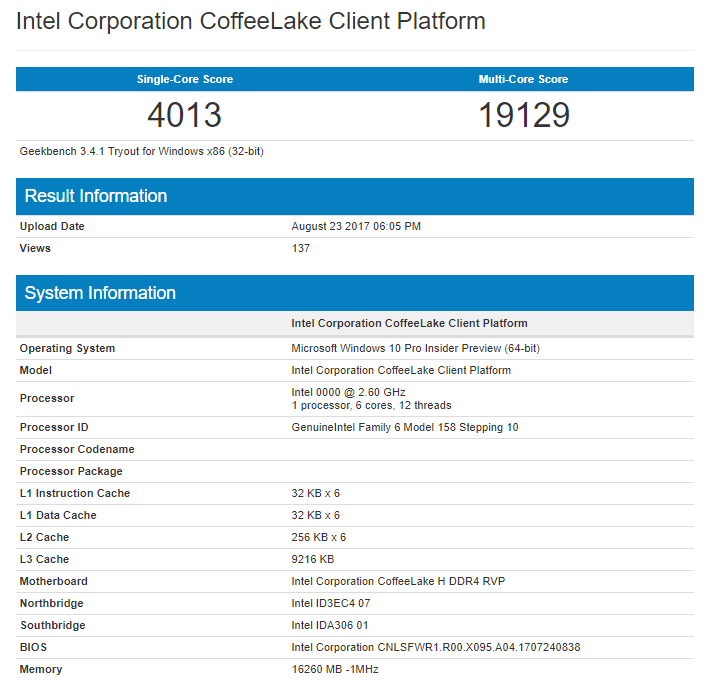The height and width of the screenshot is (685, 709).
Task: Click the L1 Instruction Cache value '32 KB x 6'
Action: [316, 493]
